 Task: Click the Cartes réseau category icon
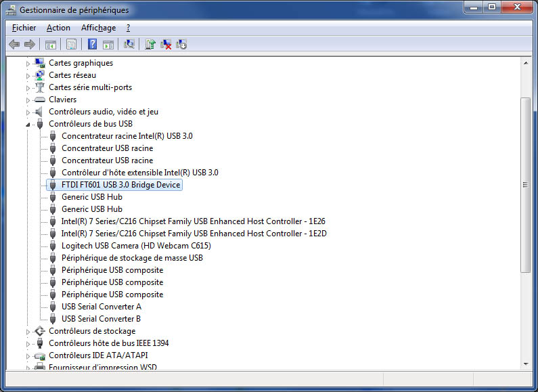pyautogui.click(x=40, y=75)
